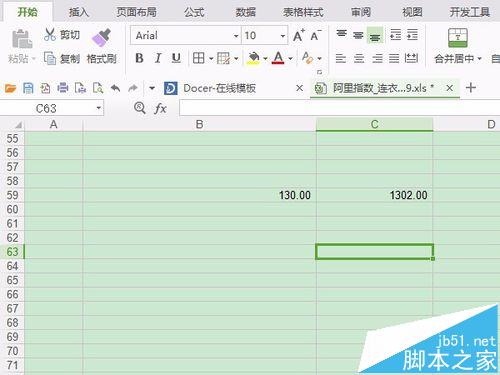The image size is (500, 375).
Task: Click the export to PDF icon
Action: click(x=45, y=88)
